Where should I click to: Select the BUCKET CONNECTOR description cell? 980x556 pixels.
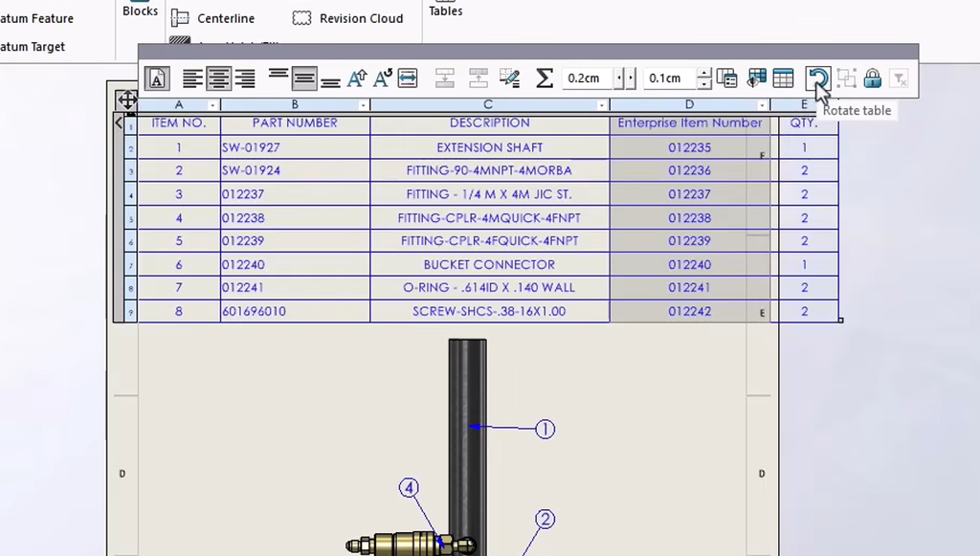490,264
